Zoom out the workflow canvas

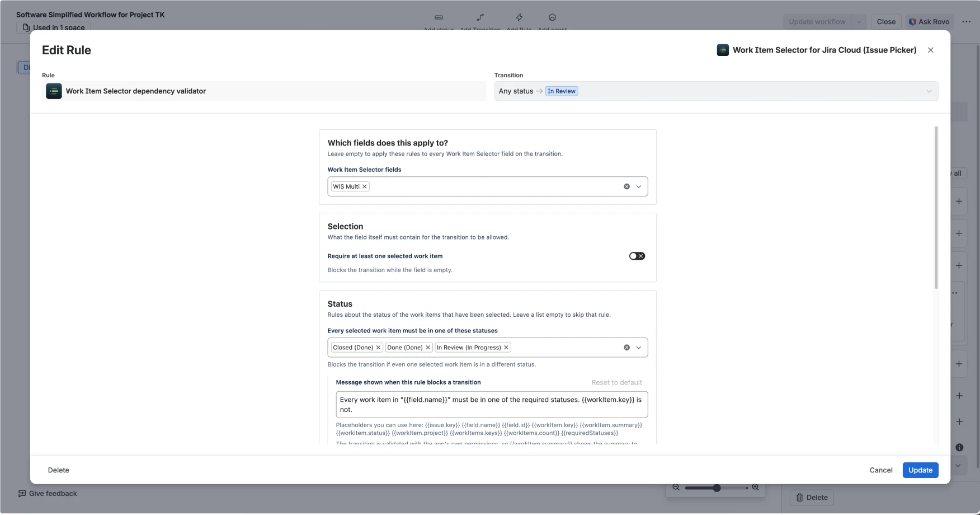point(676,488)
